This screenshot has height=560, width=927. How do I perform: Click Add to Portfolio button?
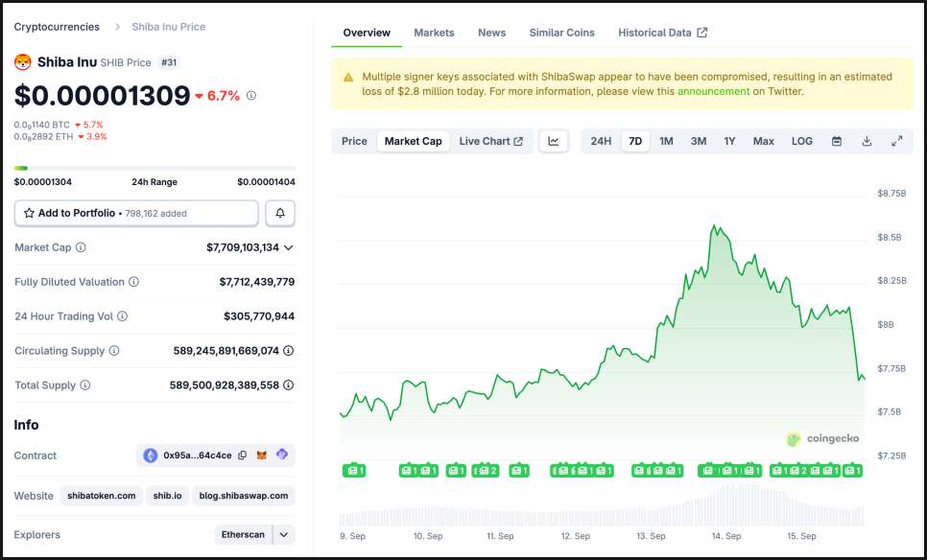(x=136, y=213)
